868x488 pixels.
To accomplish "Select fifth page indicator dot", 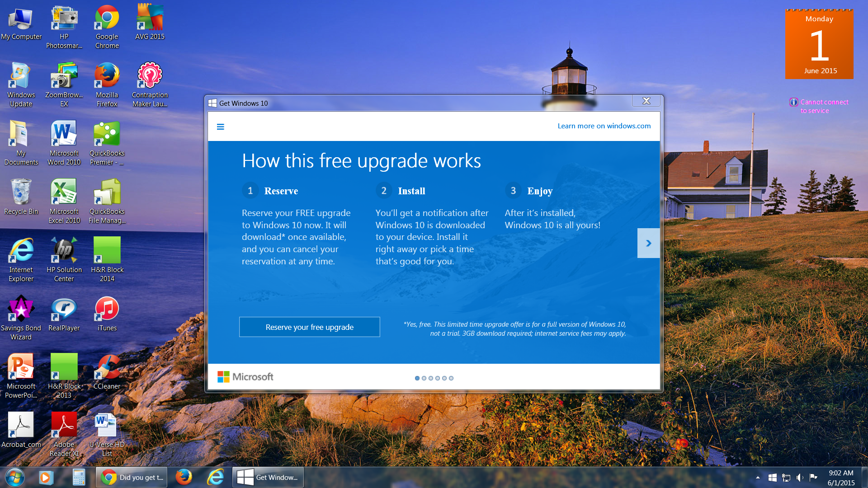I will [444, 378].
